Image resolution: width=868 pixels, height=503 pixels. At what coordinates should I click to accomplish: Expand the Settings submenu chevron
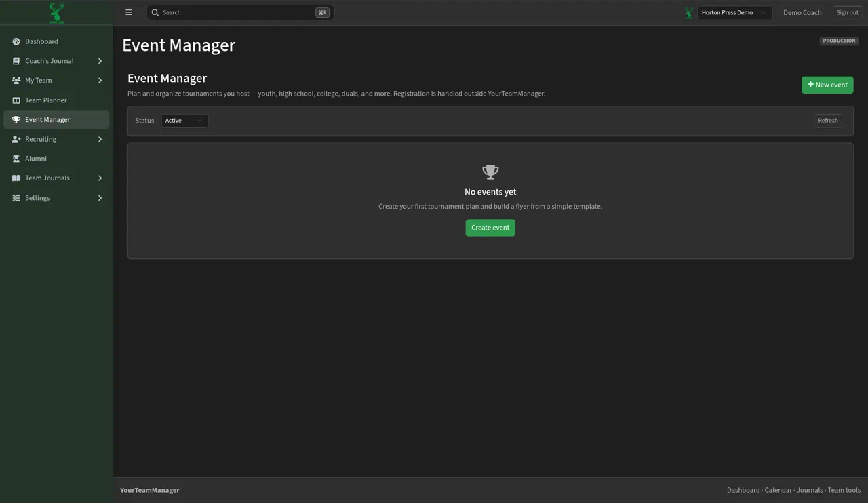click(100, 198)
